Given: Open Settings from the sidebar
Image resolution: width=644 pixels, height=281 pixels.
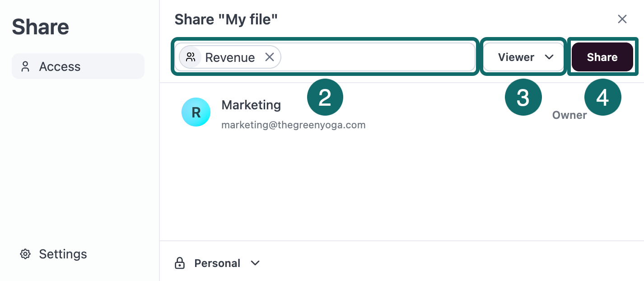Looking at the screenshot, I should tap(63, 254).
